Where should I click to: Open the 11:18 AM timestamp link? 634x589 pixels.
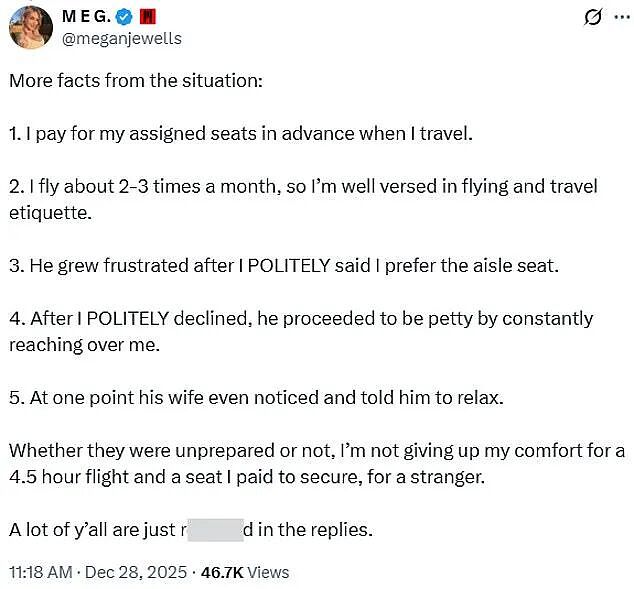pos(40,572)
